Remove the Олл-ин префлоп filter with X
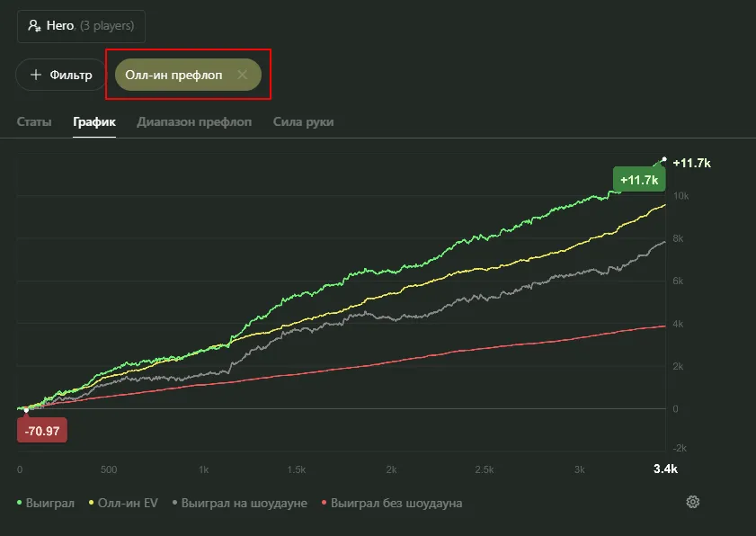756x536 pixels. 242,75
